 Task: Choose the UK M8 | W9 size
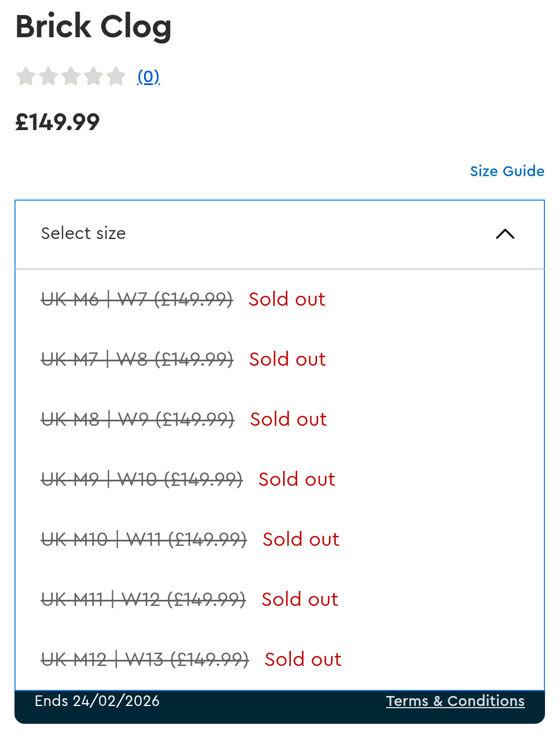tap(138, 420)
